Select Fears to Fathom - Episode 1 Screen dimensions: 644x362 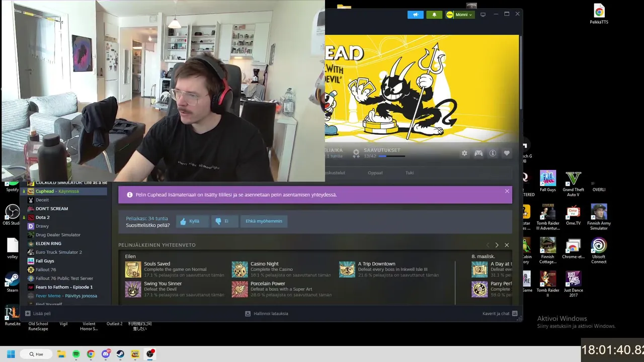point(63,287)
